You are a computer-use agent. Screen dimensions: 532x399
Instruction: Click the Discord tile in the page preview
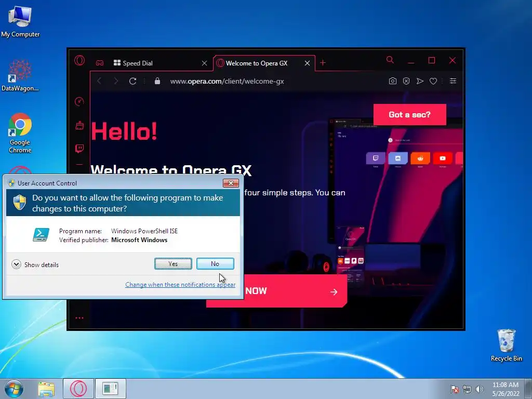(x=397, y=158)
